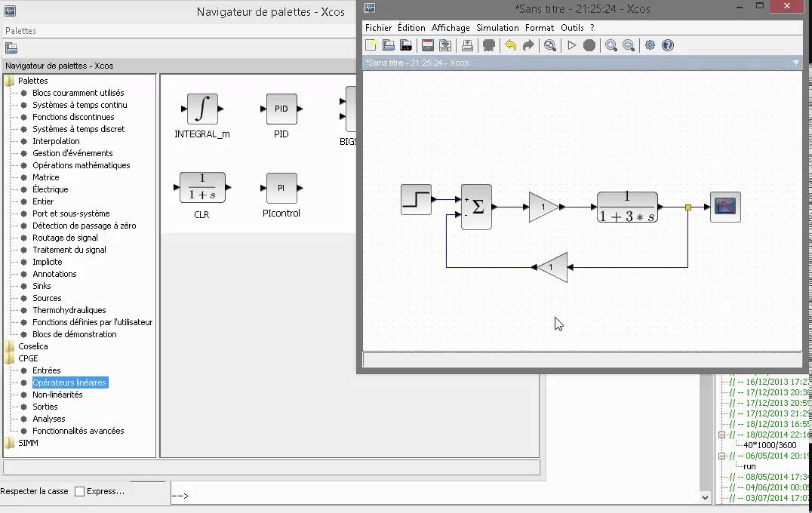
Task: Open the Affichage menu
Action: [x=451, y=28]
